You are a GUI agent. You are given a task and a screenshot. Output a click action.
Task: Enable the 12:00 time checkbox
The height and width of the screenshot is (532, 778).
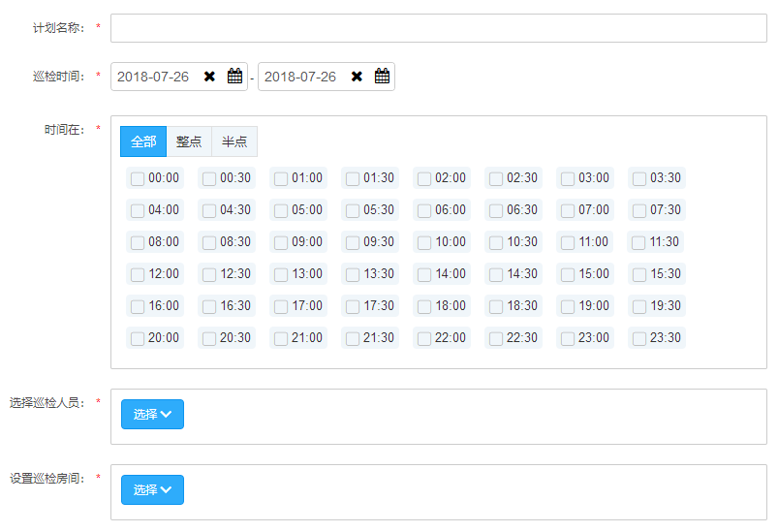coord(138,274)
